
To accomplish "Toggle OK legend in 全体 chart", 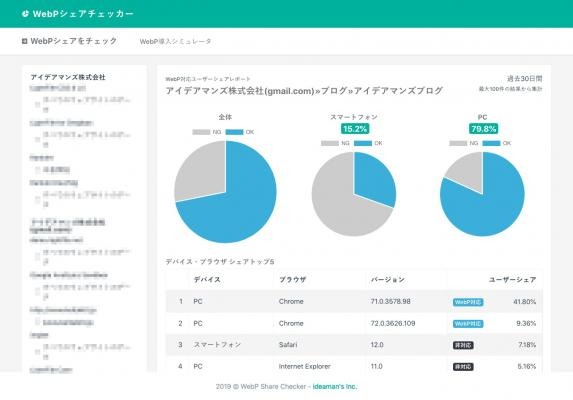I will (x=239, y=132).
